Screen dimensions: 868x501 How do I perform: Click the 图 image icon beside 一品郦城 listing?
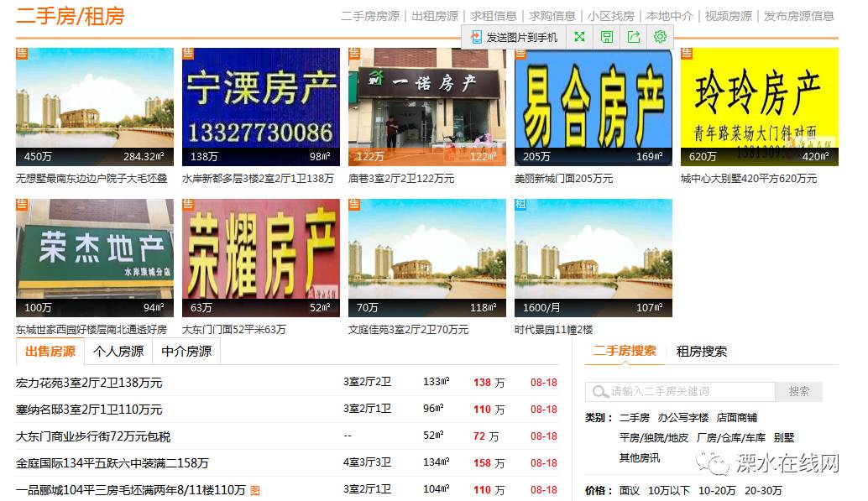pyautogui.click(x=255, y=490)
